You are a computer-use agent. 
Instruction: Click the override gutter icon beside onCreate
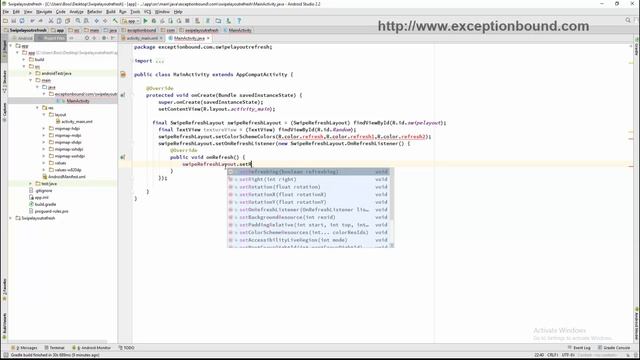pos(123,95)
